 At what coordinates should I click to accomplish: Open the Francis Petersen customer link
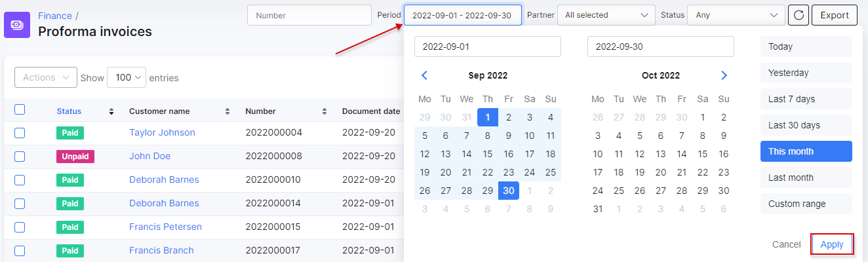(x=165, y=227)
